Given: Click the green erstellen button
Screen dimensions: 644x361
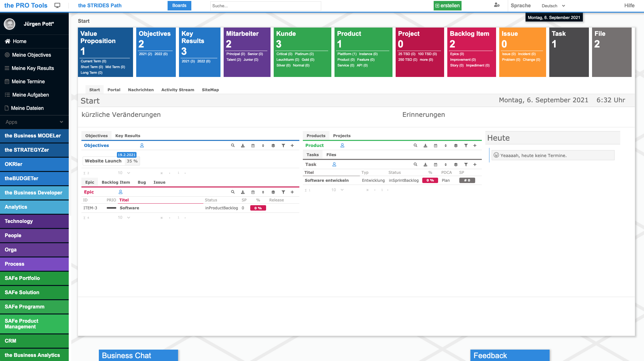Looking at the screenshot, I should [x=447, y=6].
